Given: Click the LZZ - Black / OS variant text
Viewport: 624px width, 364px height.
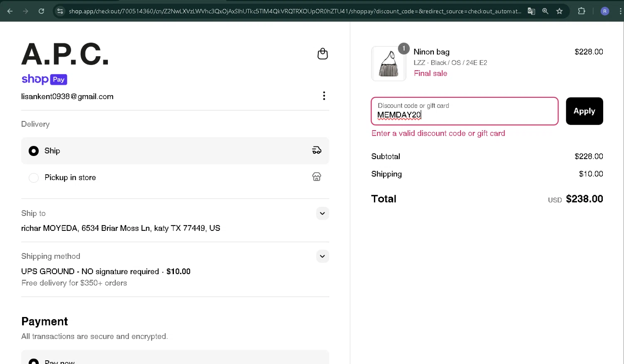Looking at the screenshot, I should pyautogui.click(x=450, y=63).
